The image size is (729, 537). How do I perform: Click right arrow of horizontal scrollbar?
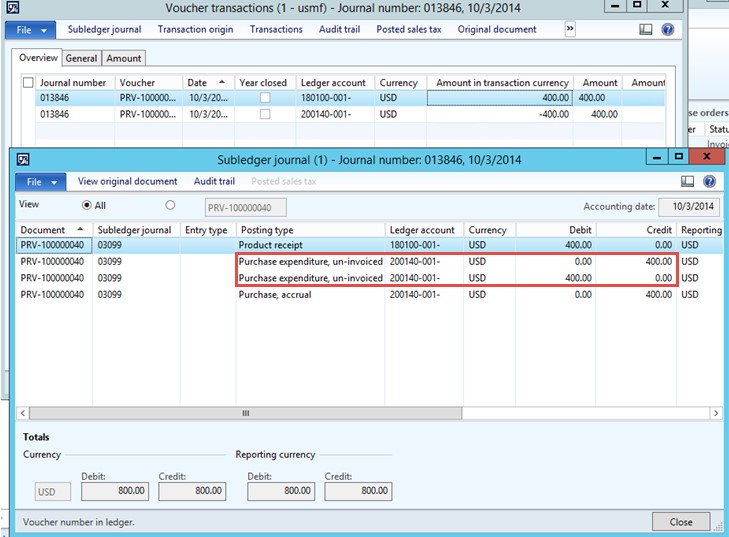(716, 413)
